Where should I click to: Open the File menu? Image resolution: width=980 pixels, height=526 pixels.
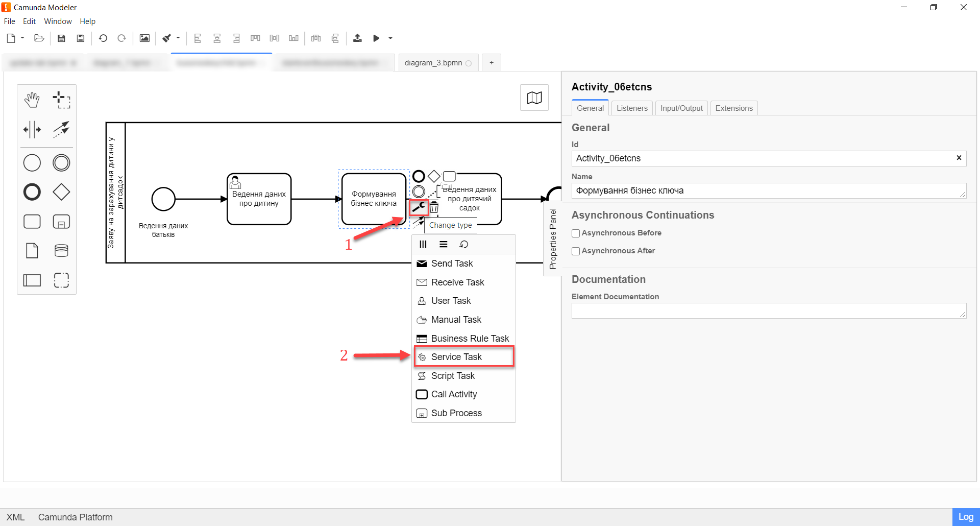(10, 21)
